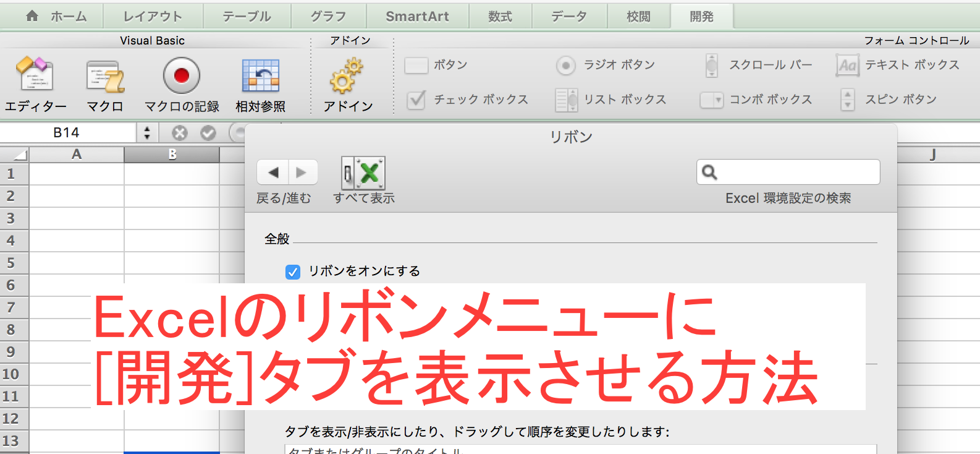Insert a スクロール バー form control
The width and height of the screenshot is (980, 454).
[759, 65]
